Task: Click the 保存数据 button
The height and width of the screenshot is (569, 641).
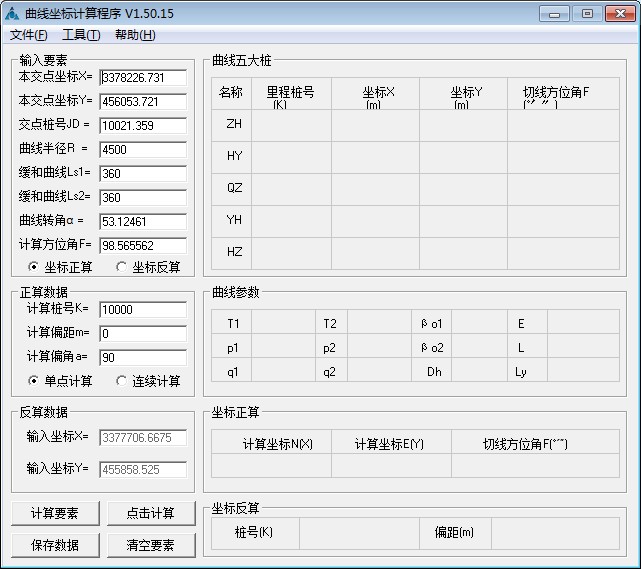Action: pyautogui.click(x=54, y=545)
